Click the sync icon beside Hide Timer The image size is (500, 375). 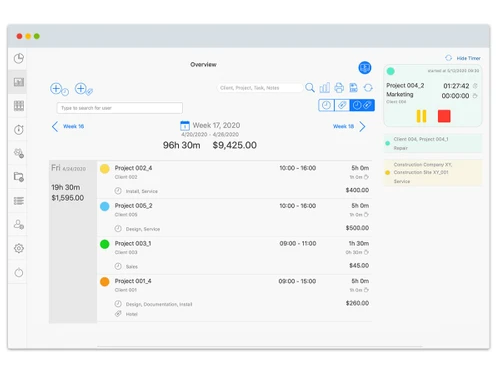448,58
